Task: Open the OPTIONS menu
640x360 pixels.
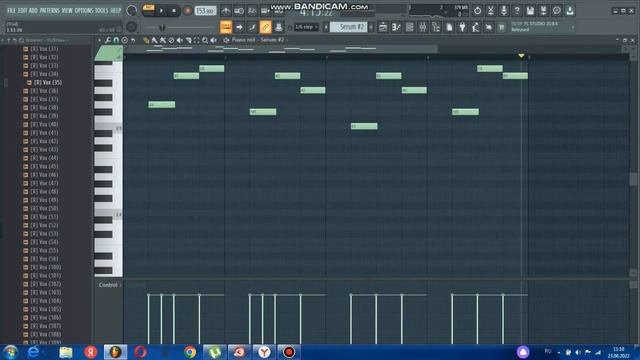Action: tap(84, 11)
